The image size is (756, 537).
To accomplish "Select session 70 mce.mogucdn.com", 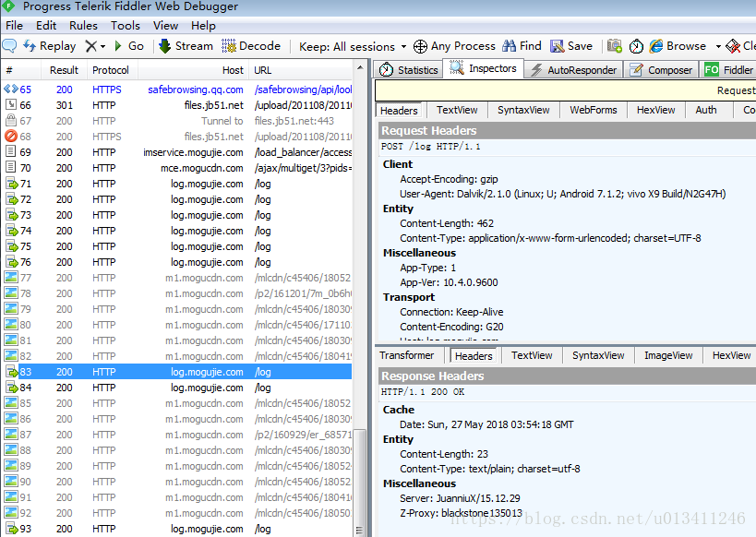I will tap(177, 168).
